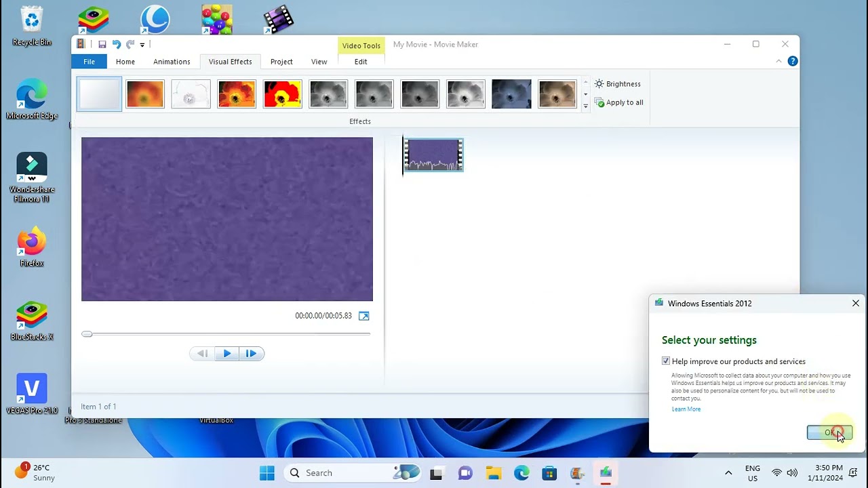868x488 pixels.
Task: Open the Project tab
Action: click(281, 62)
